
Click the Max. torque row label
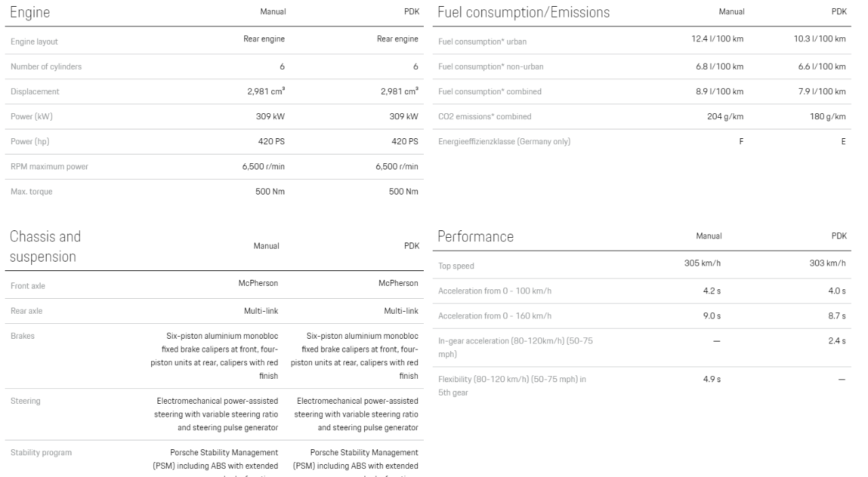[31, 192]
